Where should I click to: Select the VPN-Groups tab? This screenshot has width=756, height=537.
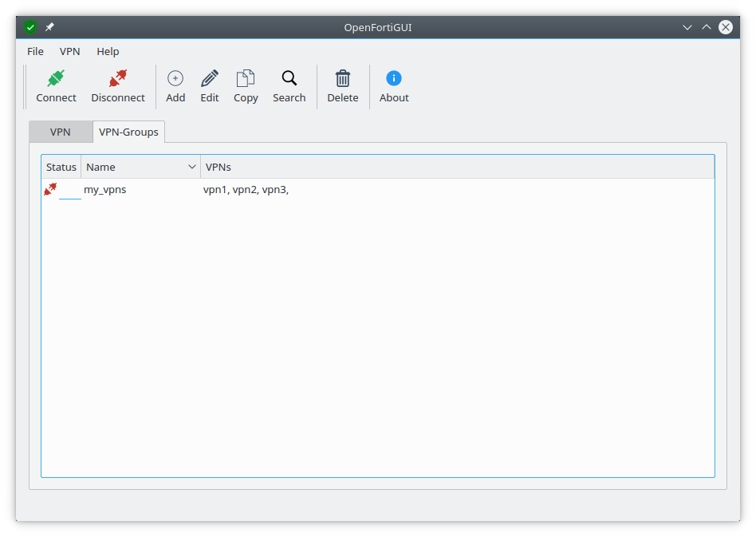coord(128,132)
